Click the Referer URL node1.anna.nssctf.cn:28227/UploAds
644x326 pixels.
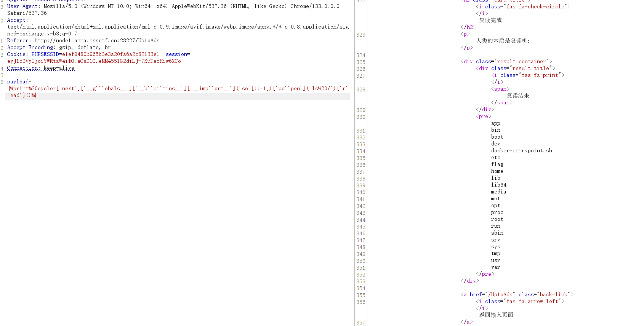pyautogui.click(x=97, y=40)
